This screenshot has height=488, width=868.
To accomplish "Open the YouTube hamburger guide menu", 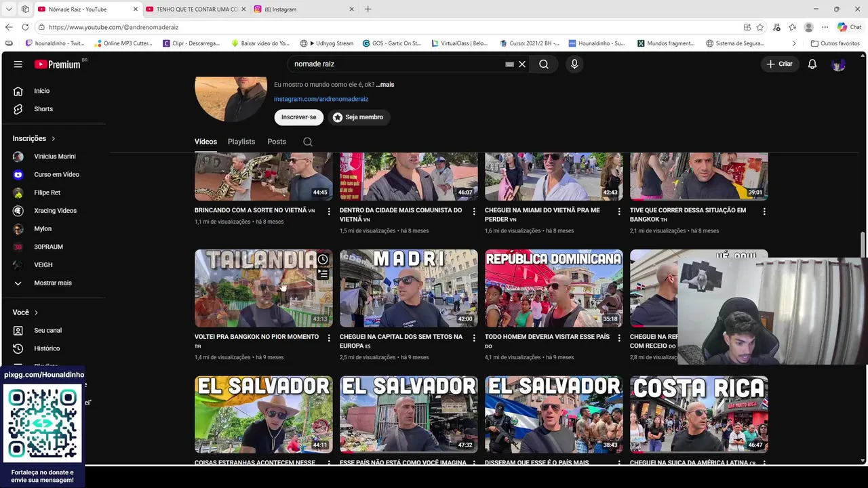I will [x=18, y=64].
